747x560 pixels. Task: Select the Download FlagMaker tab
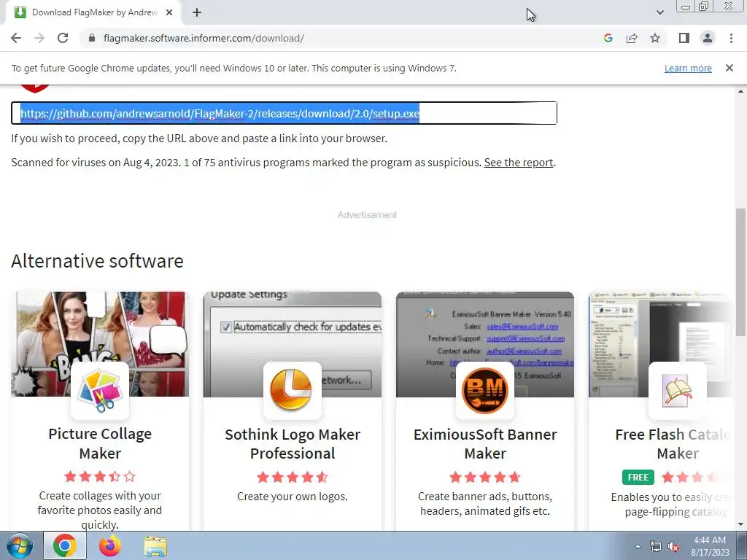click(94, 12)
